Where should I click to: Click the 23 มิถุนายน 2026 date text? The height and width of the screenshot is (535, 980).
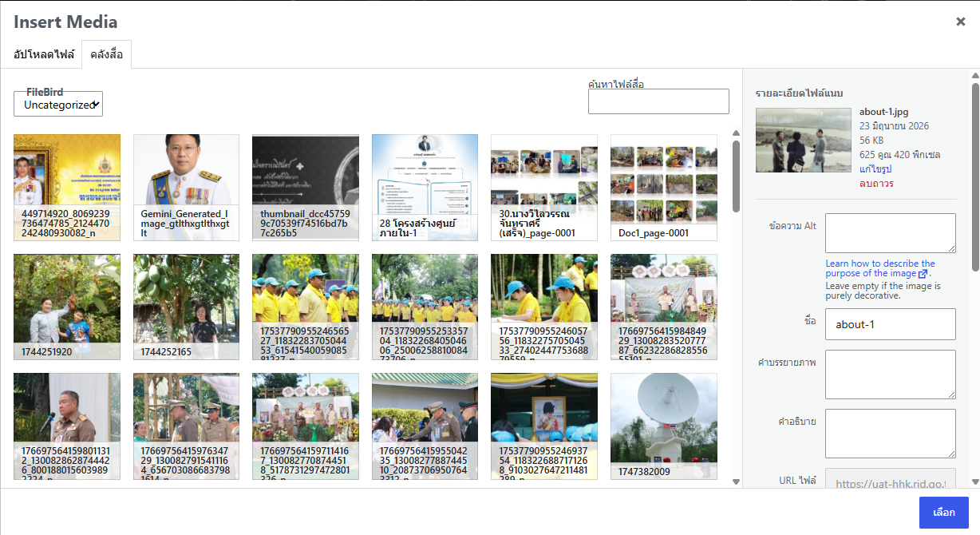coord(894,126)
